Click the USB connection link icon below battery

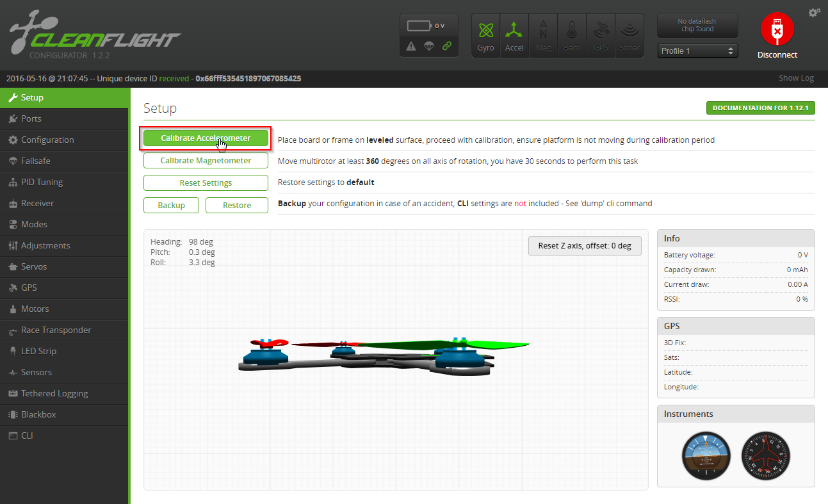[x=447, y=46]
